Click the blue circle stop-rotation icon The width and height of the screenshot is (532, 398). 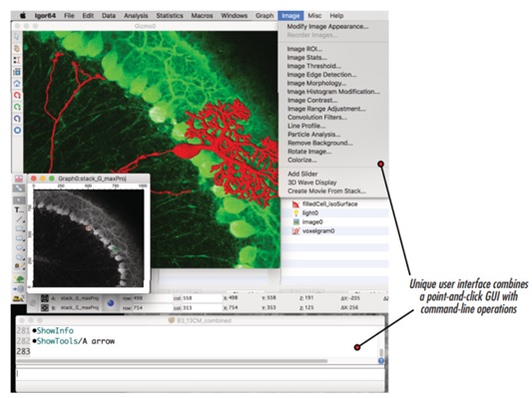17,131
